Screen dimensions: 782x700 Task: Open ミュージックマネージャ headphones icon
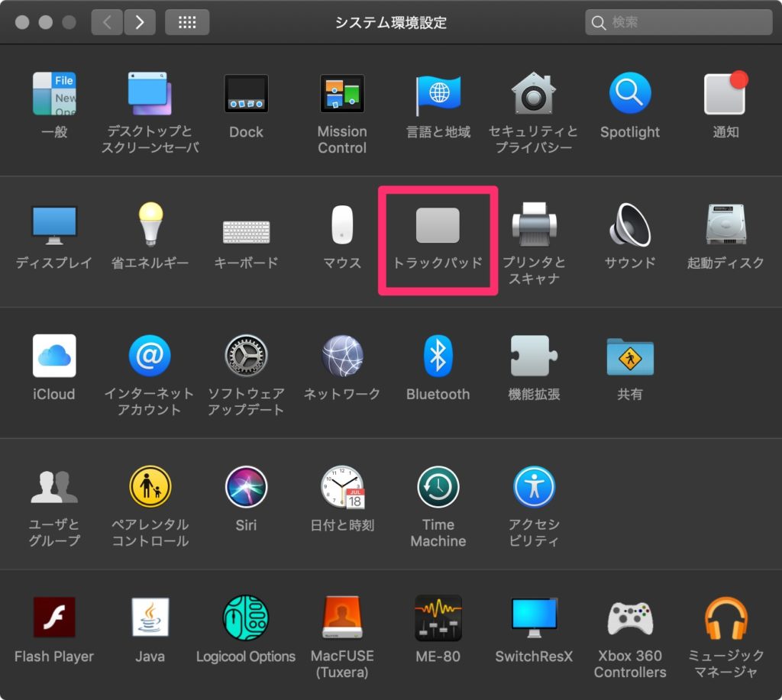[725, 618]
